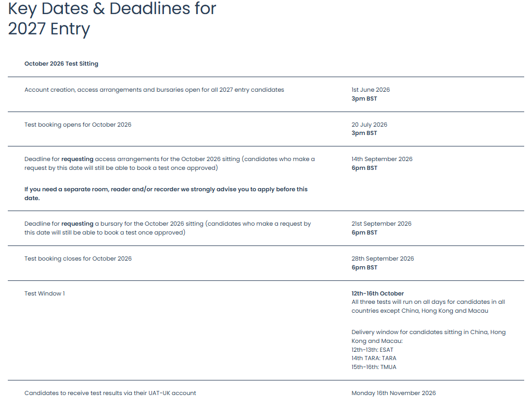532x406 pixels.
Task: Click the 21st September 2026 date
Action: (x=382, y=224)
